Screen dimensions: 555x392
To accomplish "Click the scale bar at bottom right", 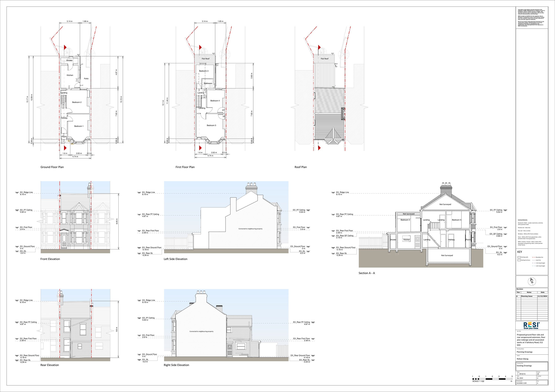I will (492, 379).
